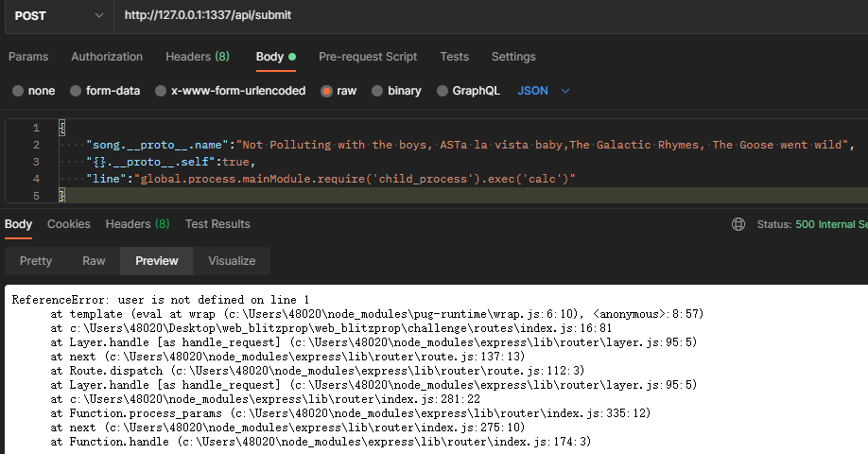The image size is (868, 454).
Task: Switch to the Tests tab
Action: (454, 57)
